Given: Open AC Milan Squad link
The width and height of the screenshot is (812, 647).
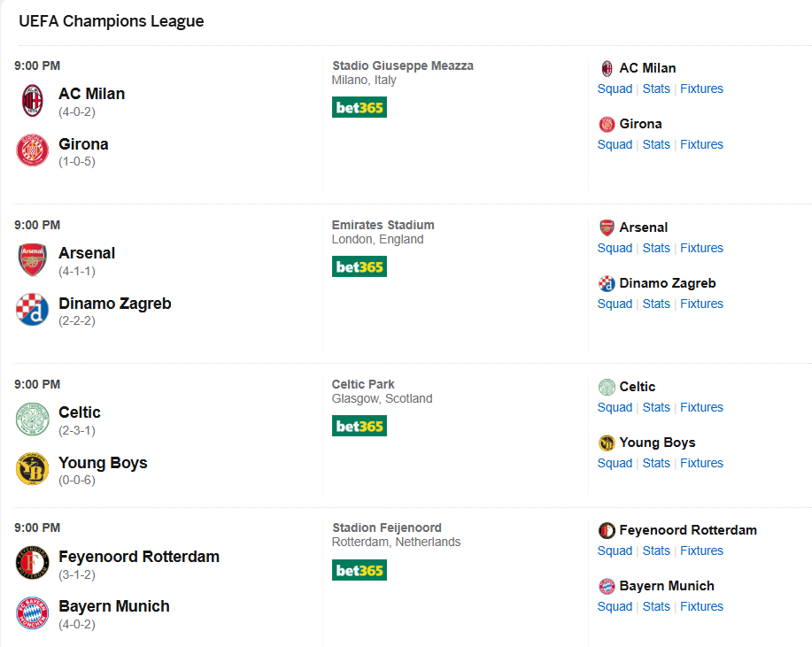Looking at the screenshot, I should click(615, 89).
